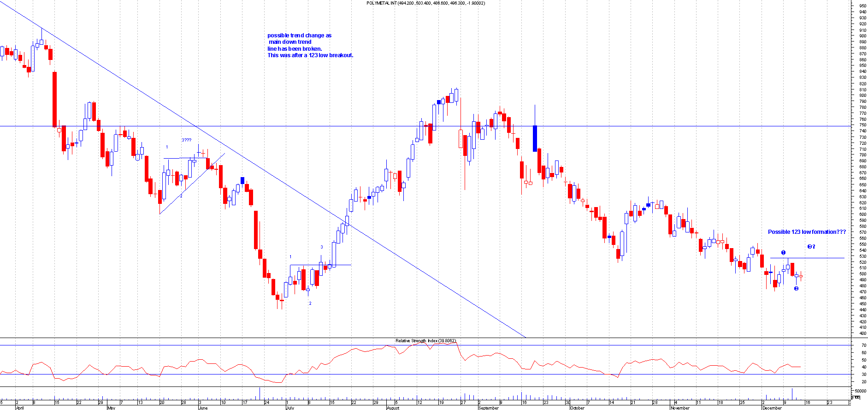Click the 50000 volume axis label

[860, 391]
